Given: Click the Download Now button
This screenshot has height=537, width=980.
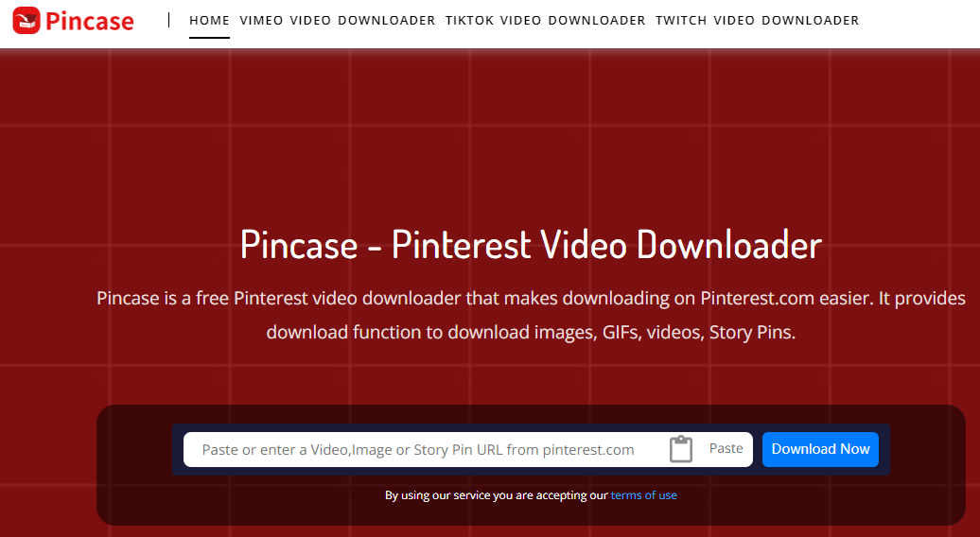Looking at the screenshot, I should point(820,449).
